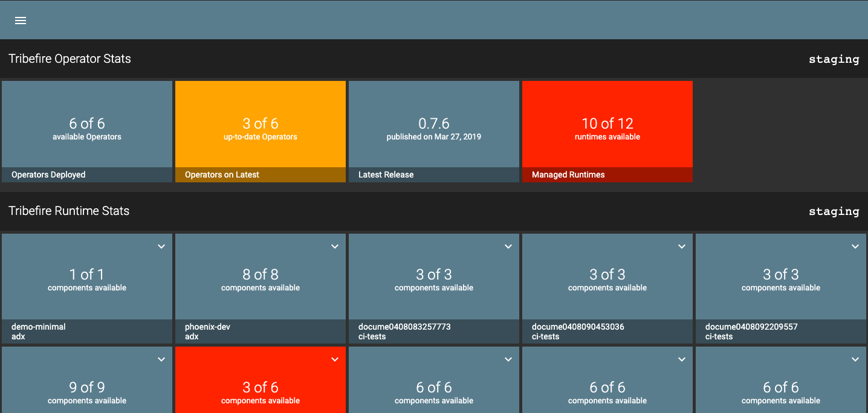
Task: Click the Operators Deployed stats tile
Action: click(87, 129)
